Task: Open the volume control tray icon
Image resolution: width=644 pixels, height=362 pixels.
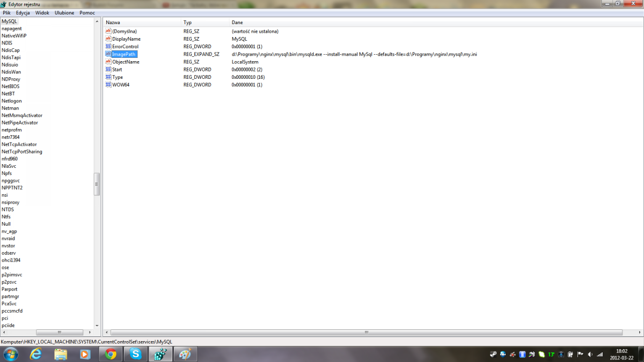Action: [590, 354]
